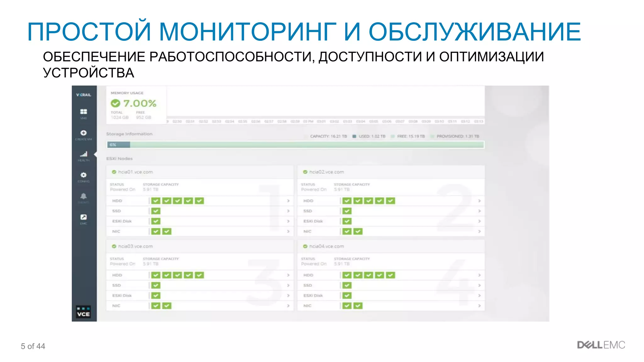Screen dimensions: 644x362
Task: Open the hcia01.vce.com node
Action: pos(136,172)
